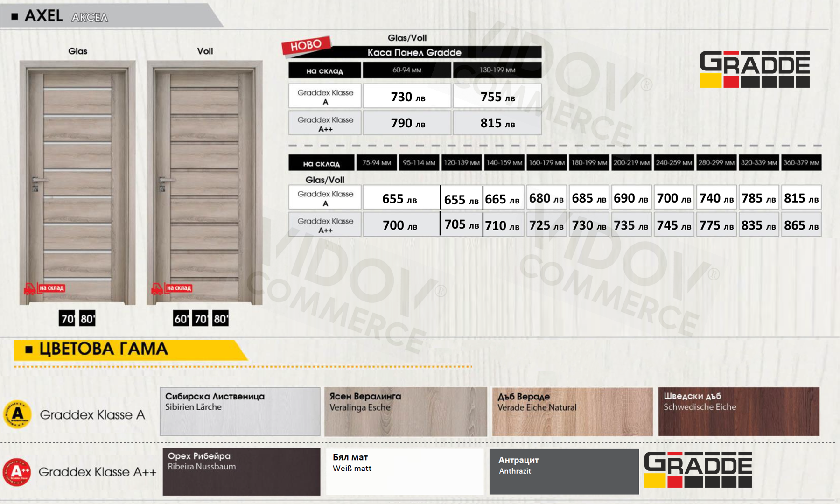The height and width of the screenshot is (504, 840).
Task: Click the 815 лв cell in Каса Панел table
Action: [x=497, y=123]
